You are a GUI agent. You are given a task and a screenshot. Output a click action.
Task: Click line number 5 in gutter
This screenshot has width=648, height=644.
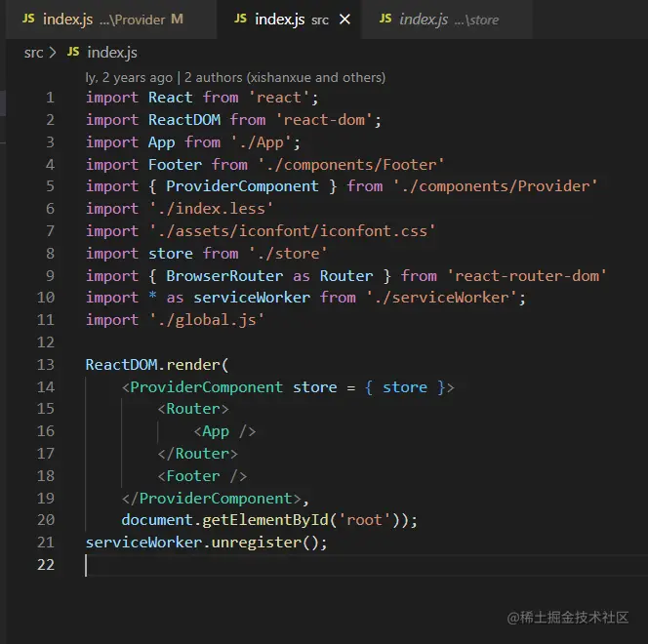coord(50,186)
